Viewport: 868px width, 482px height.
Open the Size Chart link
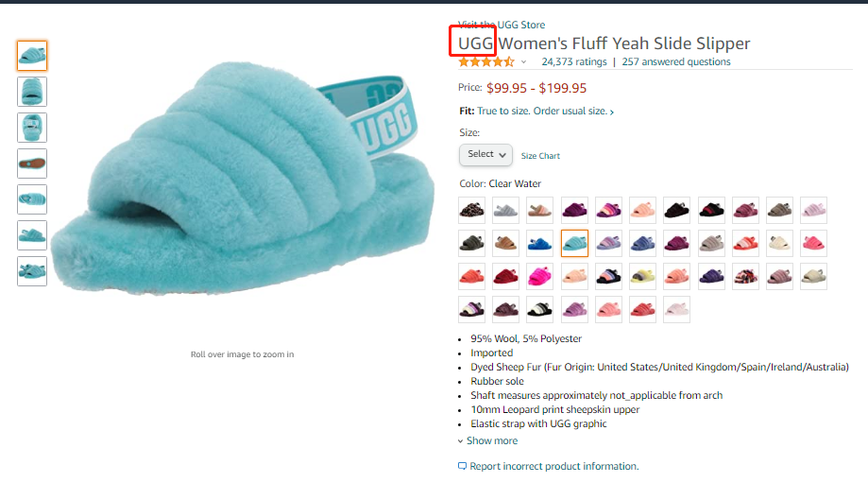(540, 156)
